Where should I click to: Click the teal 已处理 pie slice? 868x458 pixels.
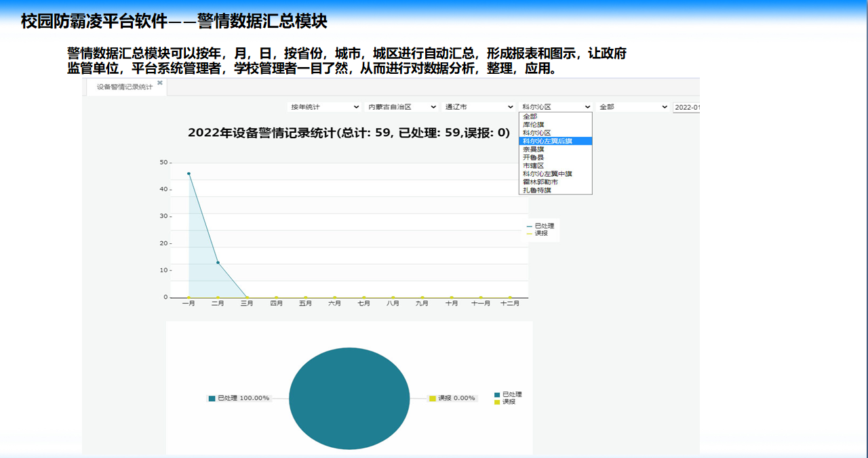(349, 398)
